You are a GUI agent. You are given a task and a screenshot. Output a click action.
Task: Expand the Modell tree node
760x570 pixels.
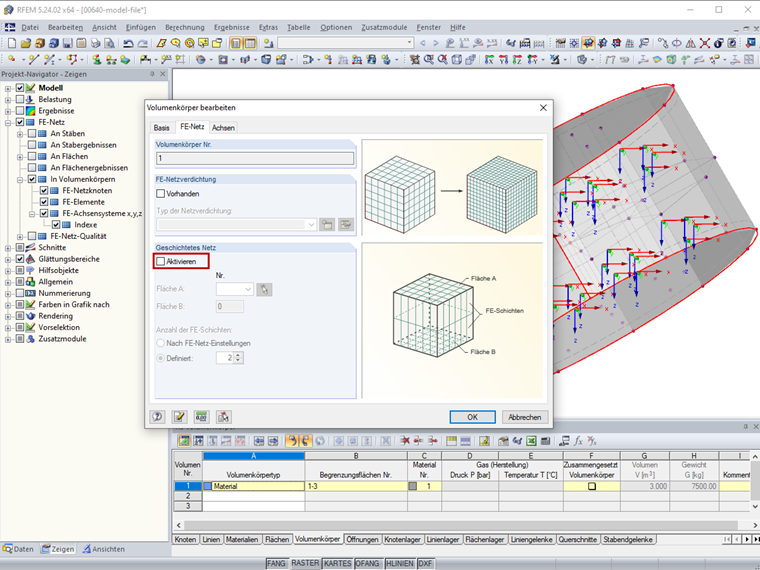pyautogui.click(x=8, y=88)
